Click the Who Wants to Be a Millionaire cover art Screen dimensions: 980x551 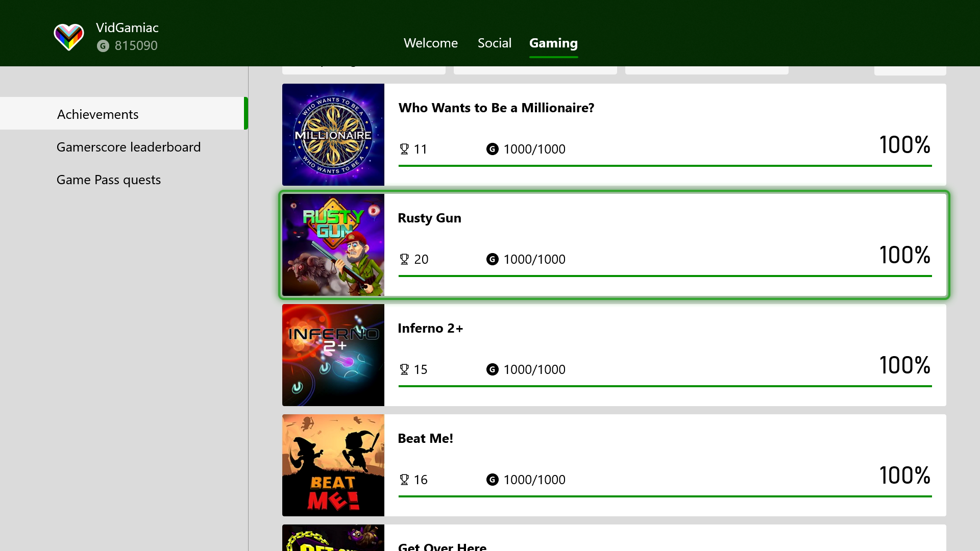pos(333,135)
